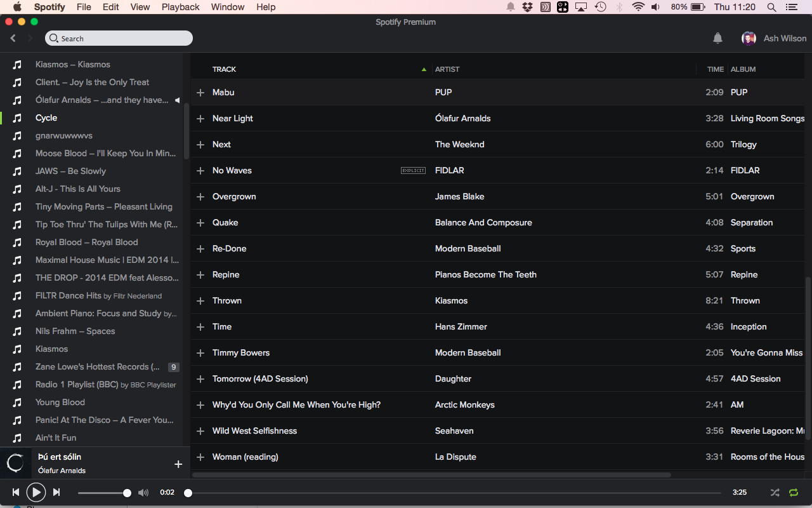Screen dimensions: 812x508
Task: Open Spotlight search in the menu bar
Action: pos(771,7)
